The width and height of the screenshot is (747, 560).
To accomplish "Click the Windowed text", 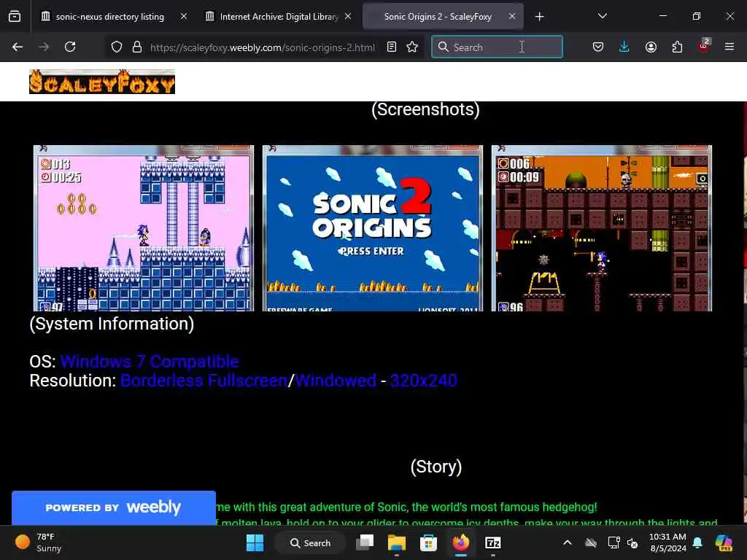I will click(336, 381).
